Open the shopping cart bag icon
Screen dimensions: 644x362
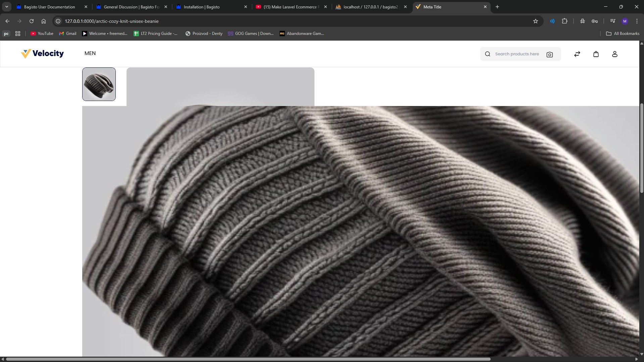pyautogui.click(x=596, y=54)
